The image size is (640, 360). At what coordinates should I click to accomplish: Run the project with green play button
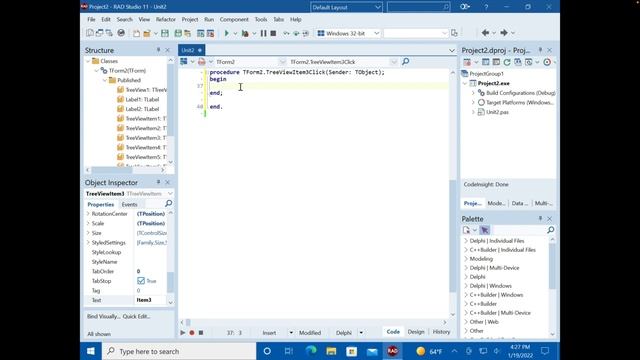pyautogui.click(x=227, y=33)
